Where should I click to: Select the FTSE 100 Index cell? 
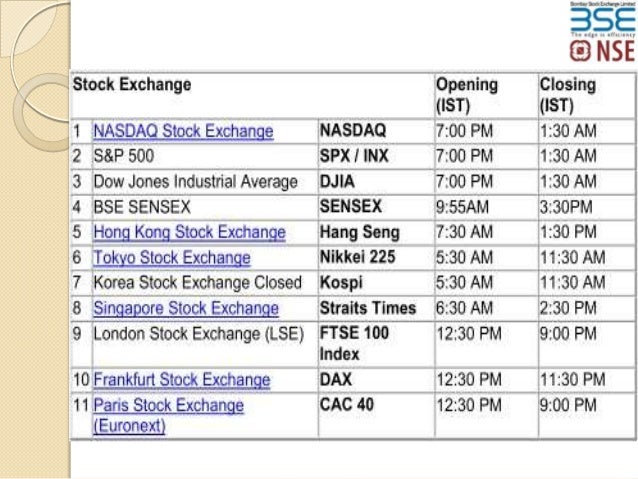click(354, 343)
